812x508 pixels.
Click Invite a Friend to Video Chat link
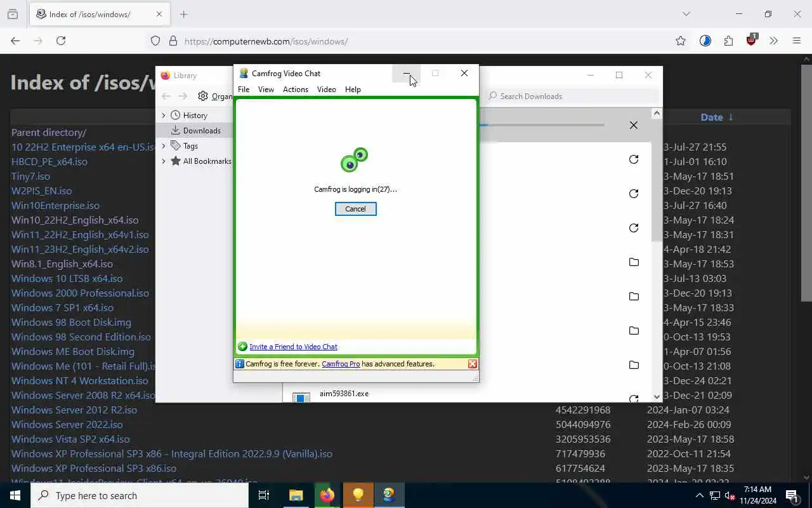[293, 347]
